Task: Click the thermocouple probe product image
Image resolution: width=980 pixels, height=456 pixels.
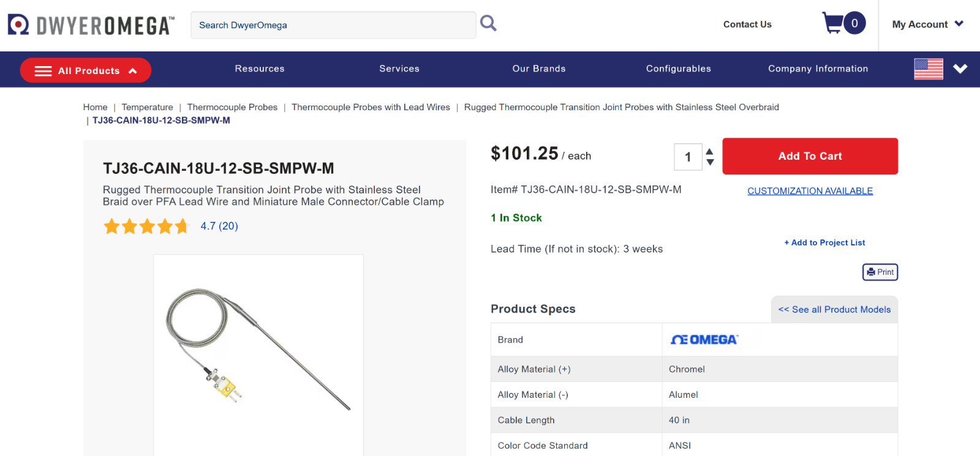Action: (x=258, y=349)
